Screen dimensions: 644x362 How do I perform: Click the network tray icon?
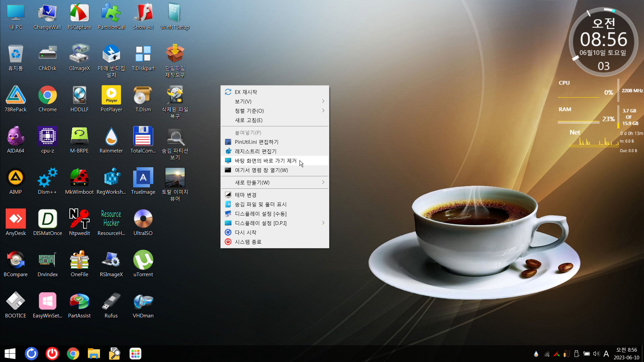[x=547, y=354]
